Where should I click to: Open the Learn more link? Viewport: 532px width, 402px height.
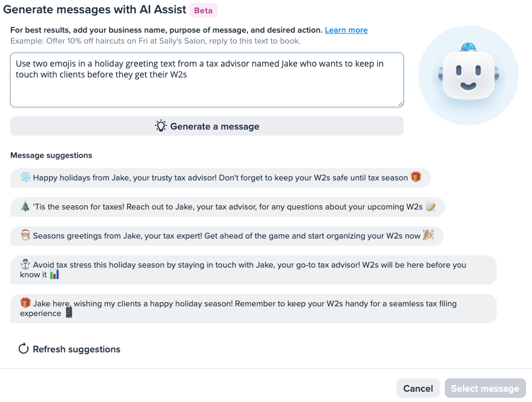346,30
